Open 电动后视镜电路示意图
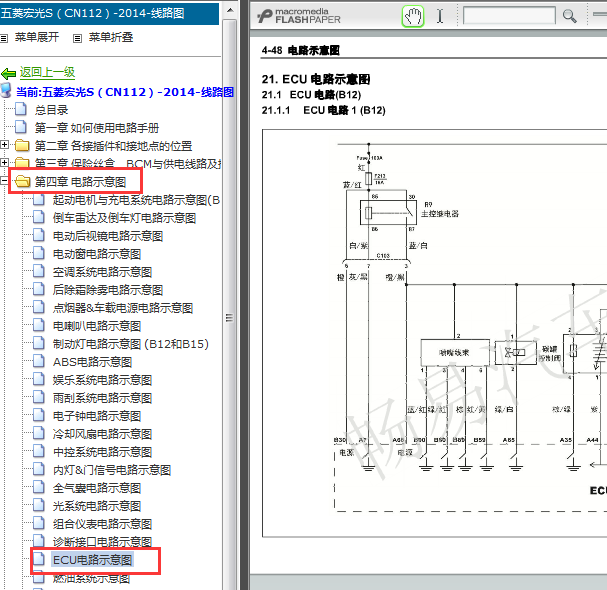This screenshot has height=590, width=607. pos(108,236)
